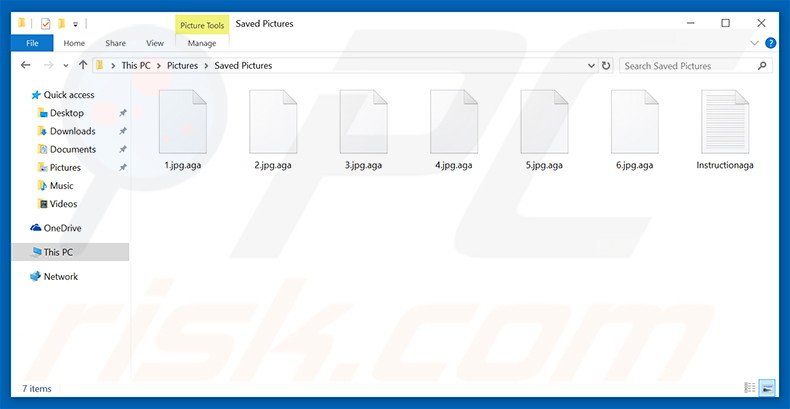Switch to Details view in status bar

[x=750, y=388]
